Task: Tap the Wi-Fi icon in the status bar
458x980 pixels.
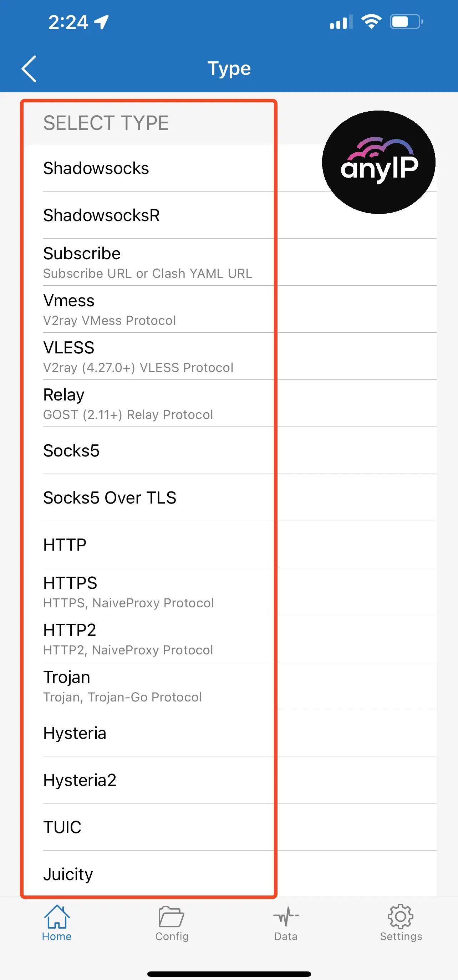Action: click(x=372, y=22)
